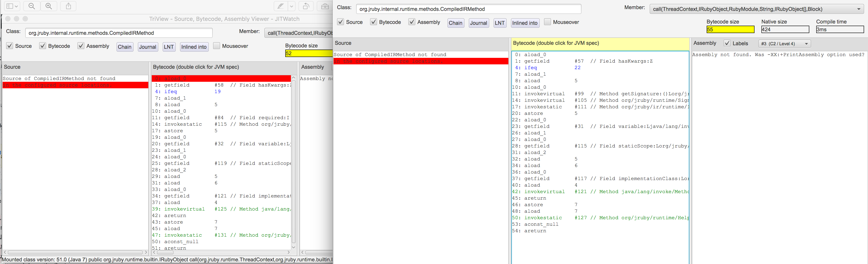The image size is (868, 264).
Task: Click Inlined into button in left window
Action: click(194, 47)
